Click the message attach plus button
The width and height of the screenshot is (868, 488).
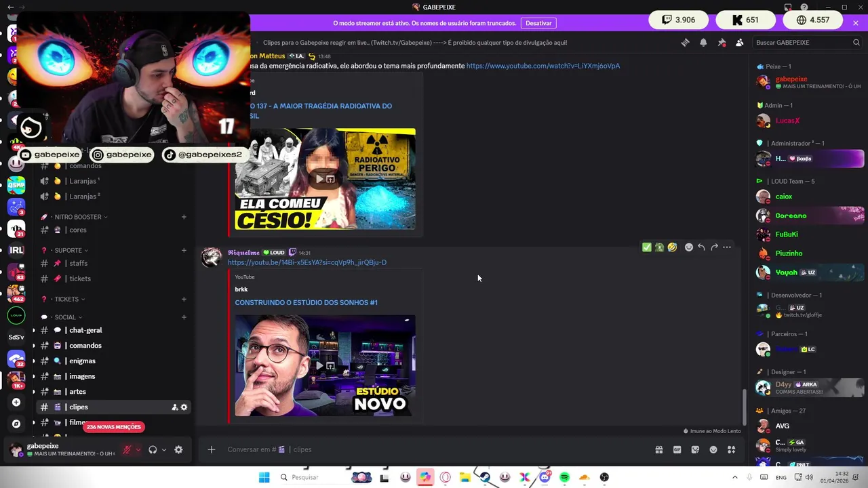(212, 449)
